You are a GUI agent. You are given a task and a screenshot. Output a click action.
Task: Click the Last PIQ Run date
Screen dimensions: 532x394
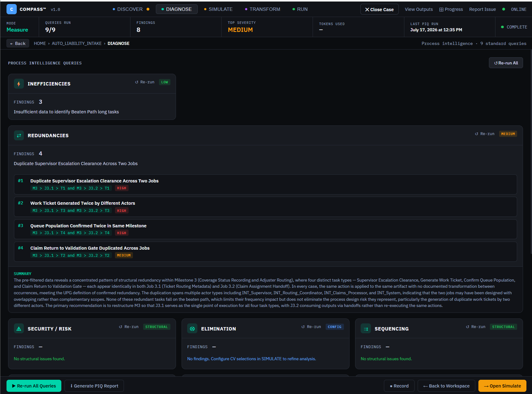coord(436,30)
